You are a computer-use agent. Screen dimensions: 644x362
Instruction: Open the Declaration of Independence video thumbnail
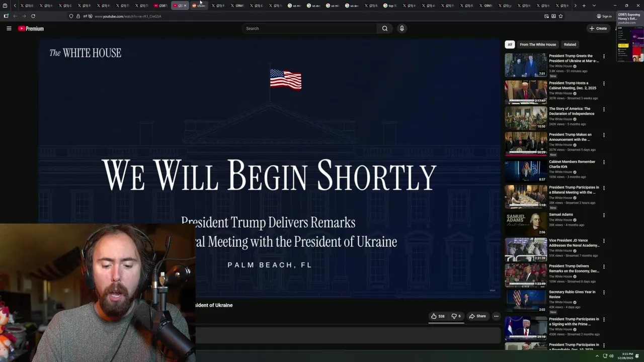coord(526,118)
